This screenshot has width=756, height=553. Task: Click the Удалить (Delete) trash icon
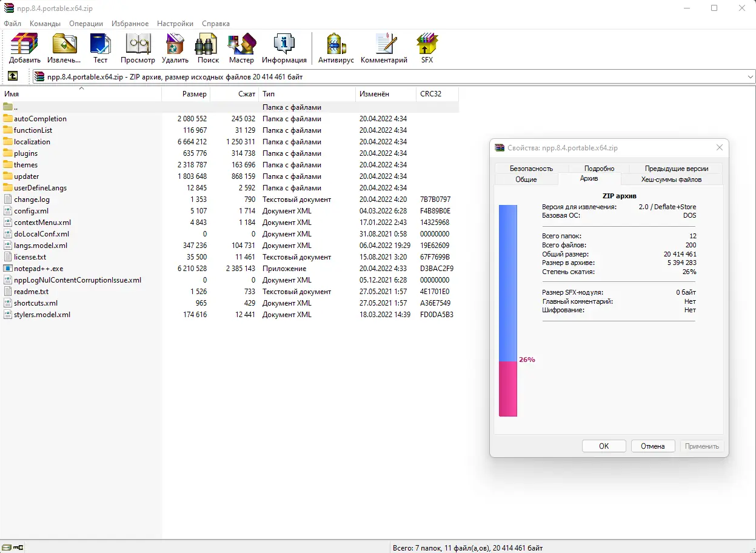[x=175, y=49]
